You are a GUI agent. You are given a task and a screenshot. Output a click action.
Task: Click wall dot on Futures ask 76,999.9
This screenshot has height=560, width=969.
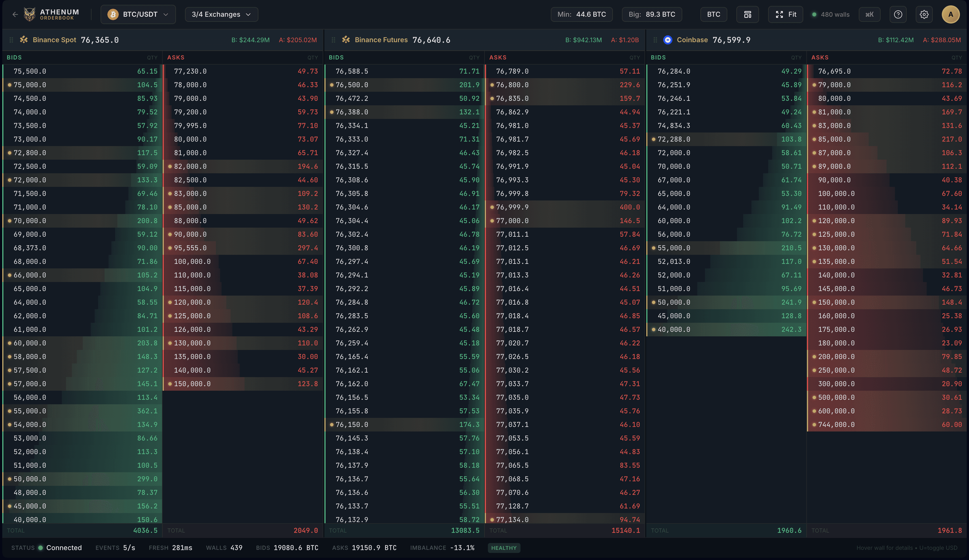point(492,207)
